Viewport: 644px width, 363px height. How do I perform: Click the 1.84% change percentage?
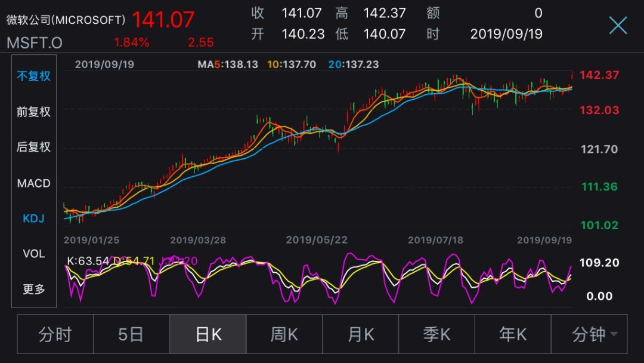click(x=131, y=42)
